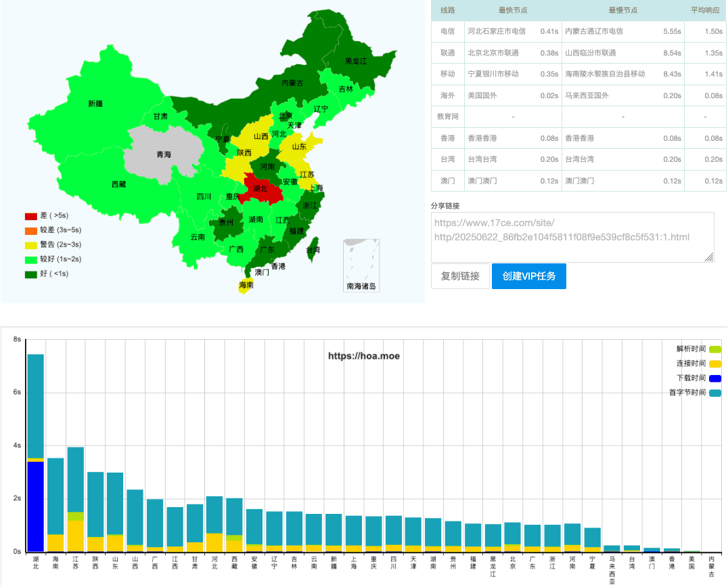Viewport: 728px width, 587px height.
Task: Click the 电信 row label
Action: tap(448, 31)
